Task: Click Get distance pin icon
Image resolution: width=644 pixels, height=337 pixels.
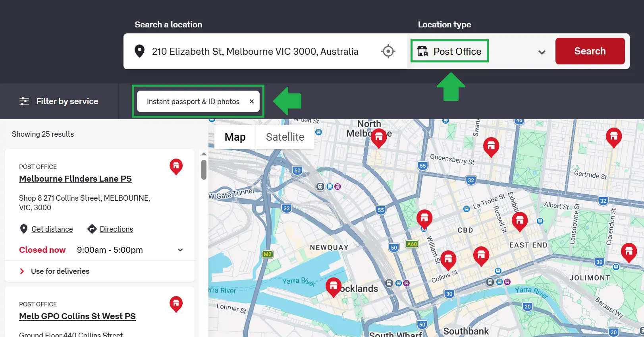Action: [24, 229]
